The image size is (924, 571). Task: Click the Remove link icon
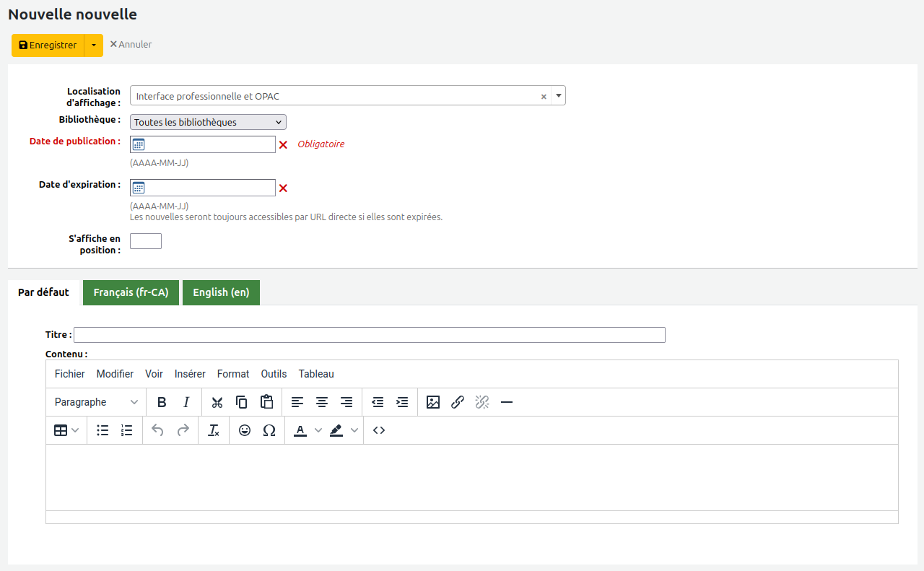(x=482, y=402)
